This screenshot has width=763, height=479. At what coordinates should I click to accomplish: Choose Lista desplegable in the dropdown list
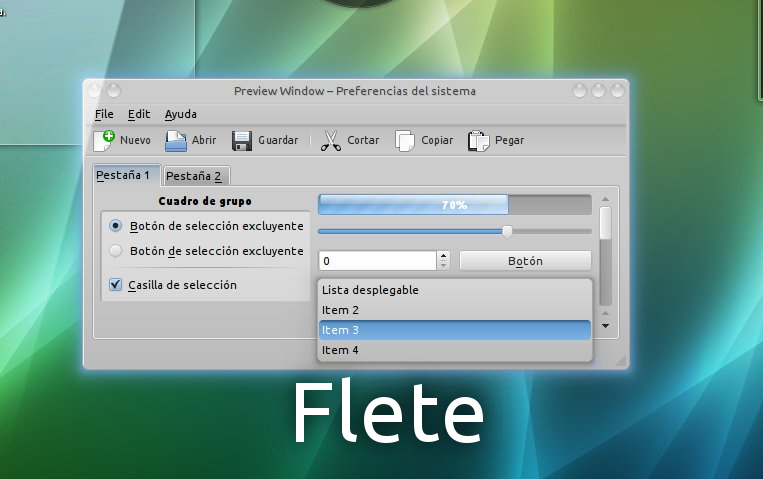coord(454,290)
